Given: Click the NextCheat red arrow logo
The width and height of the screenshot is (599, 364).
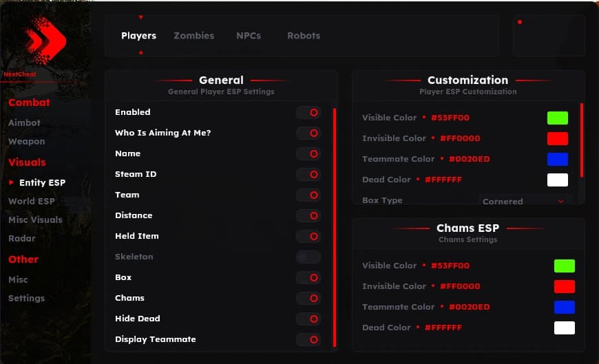Looking at the screenshot, I should point(46,40).
